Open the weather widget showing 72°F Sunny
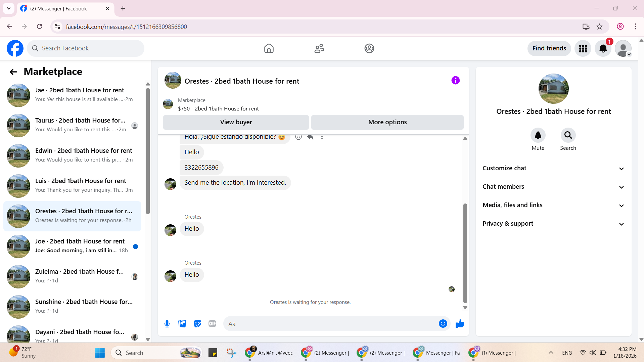The image size is (644, 362). pos(22,353)
